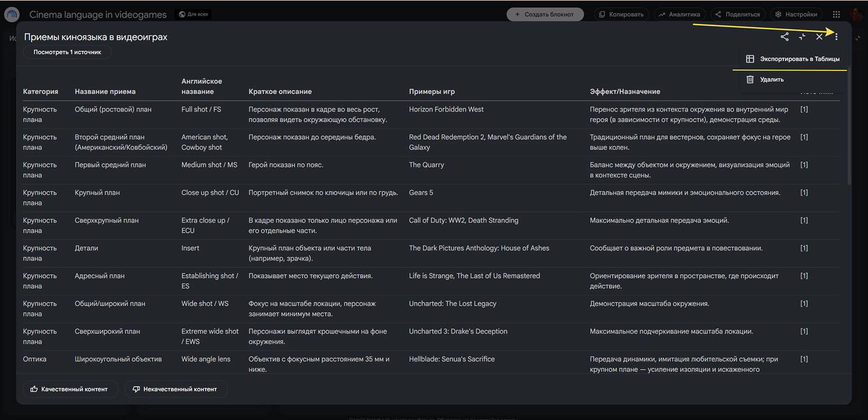Click the 'Wide shot / WS' cell
This screenshot has width=868, height=420.
click(205, 303)
